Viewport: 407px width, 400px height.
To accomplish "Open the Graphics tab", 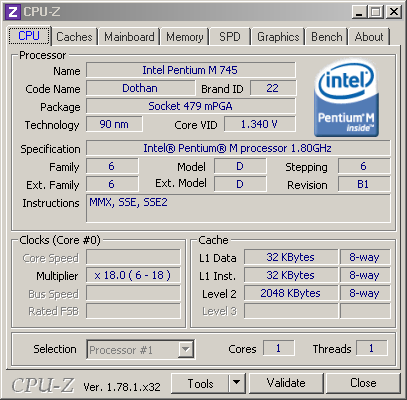I will click(x=278, y=37).
